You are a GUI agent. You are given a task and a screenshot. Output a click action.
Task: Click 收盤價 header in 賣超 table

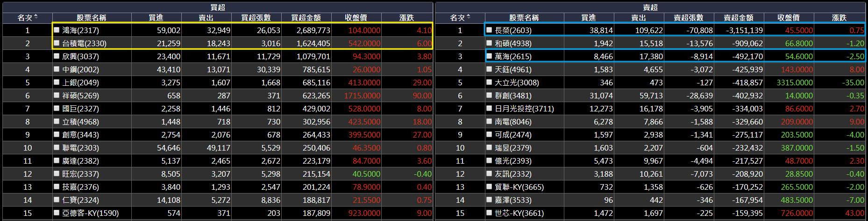pos(789,18)
